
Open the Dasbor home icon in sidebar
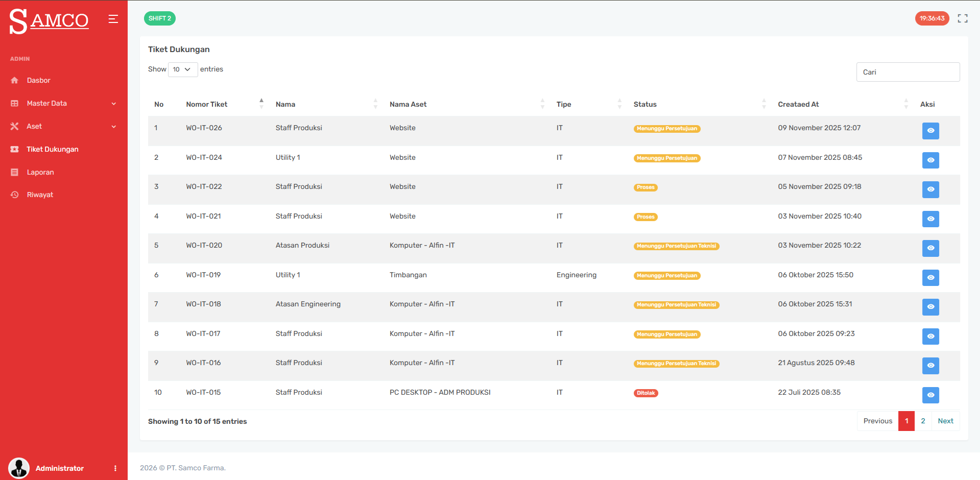click(15, 80)
